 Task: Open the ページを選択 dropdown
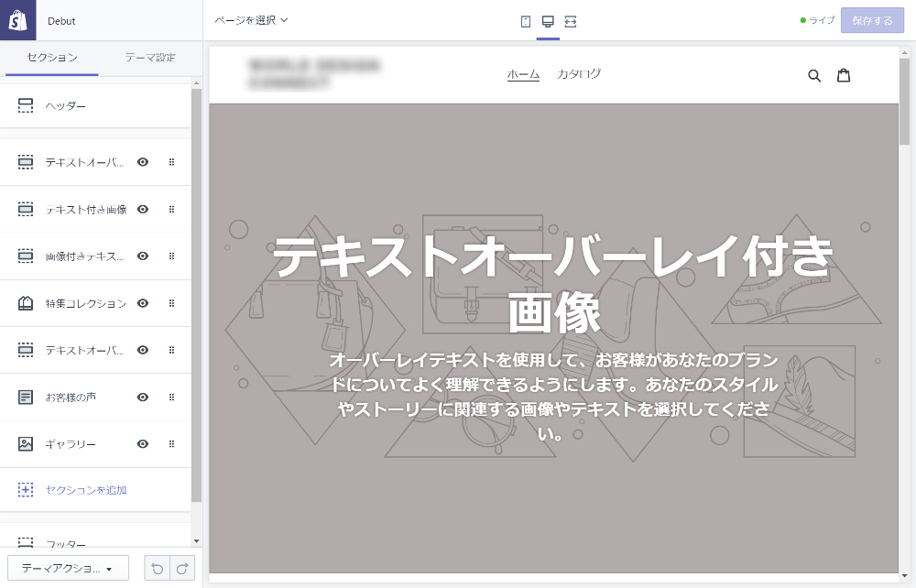point(251,20)
